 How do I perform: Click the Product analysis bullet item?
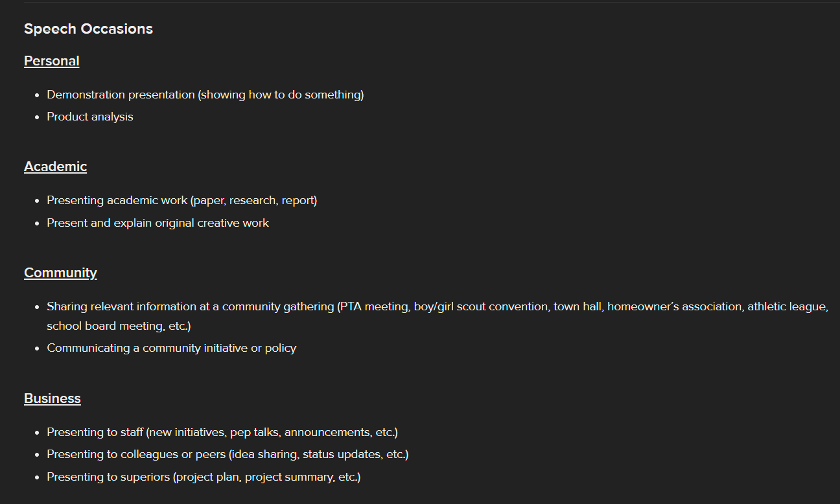click(x=90, y=117)
